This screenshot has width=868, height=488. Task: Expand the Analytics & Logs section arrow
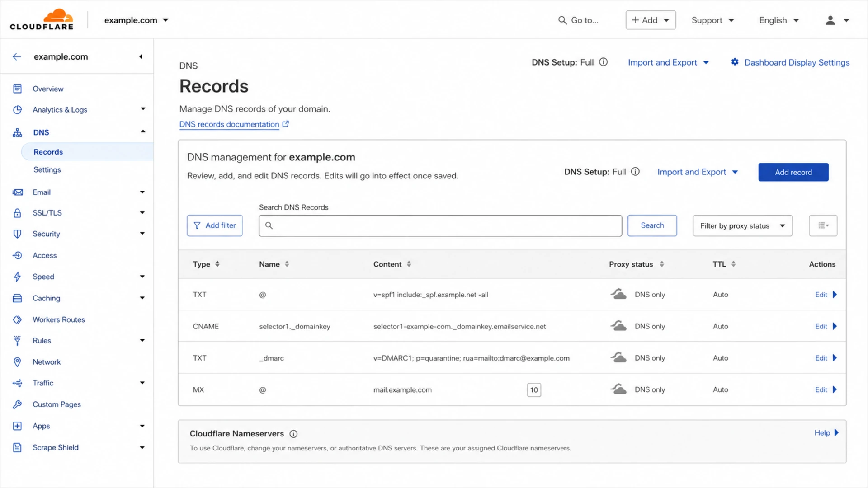point(143,109)
